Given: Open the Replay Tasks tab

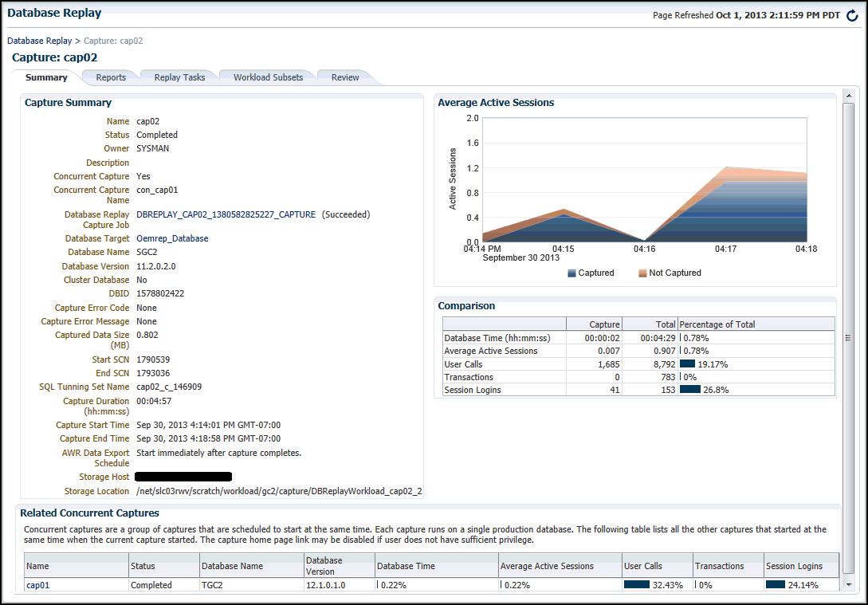Looking at the screenshot, I should 179,77.
